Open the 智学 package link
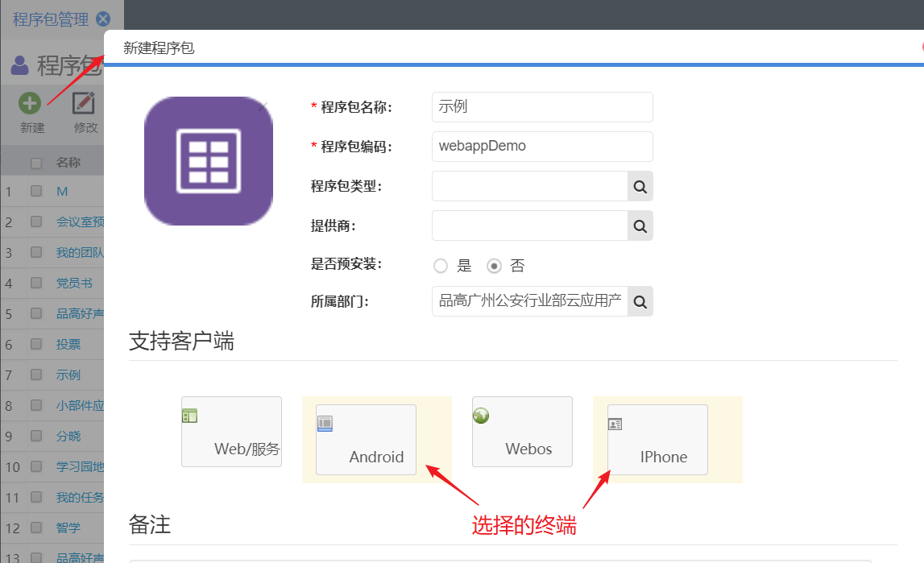 (68, 528)
